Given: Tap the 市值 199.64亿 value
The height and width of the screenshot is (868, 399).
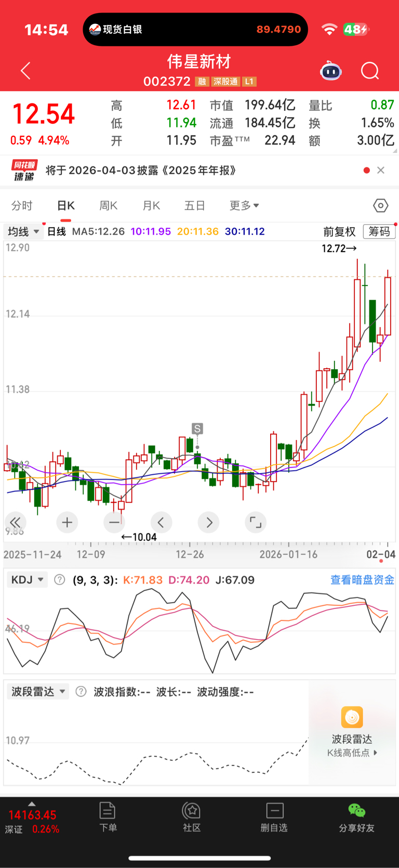Looking at the screenshot, I should [252, 105].
